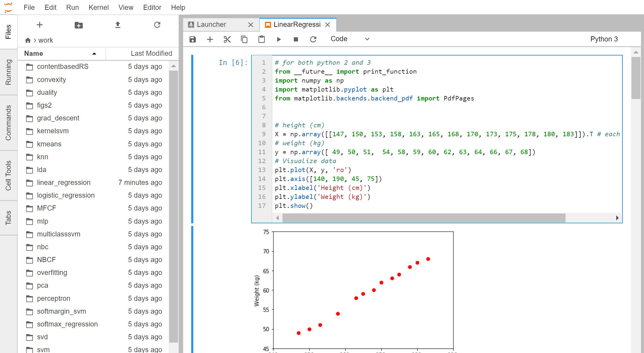Cut the selected cell with the scissors icon
Viewport: 644px width, 353px height.
click(x=227, y=39)
